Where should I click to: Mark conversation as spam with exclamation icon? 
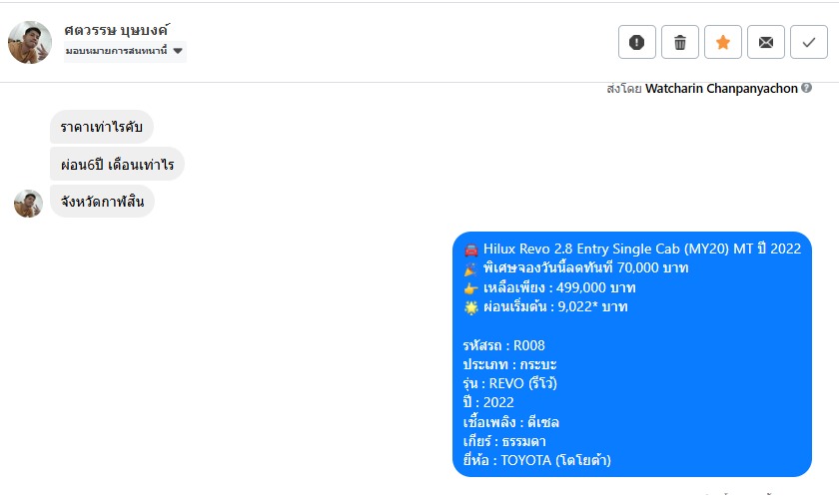point(637,42)
